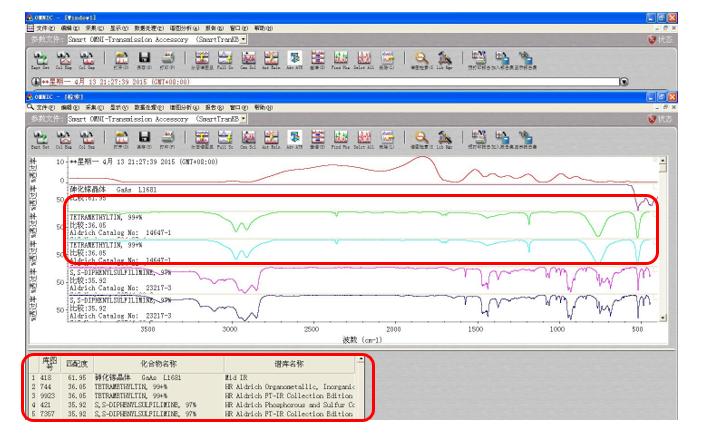Click Expt Set icon in the 检索 window toolbar
707x432 pixels.
[x=40, y=139]
